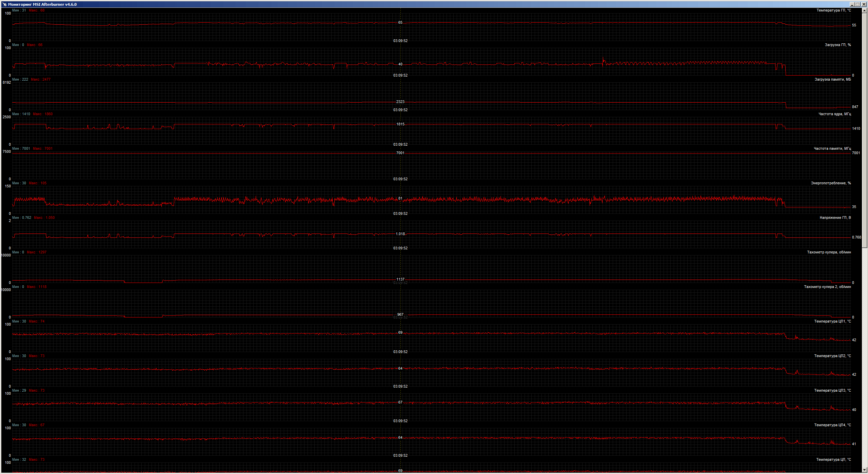
Task: Click the "Напряжение ГП, В" graph label
Action: click(835, 218)
